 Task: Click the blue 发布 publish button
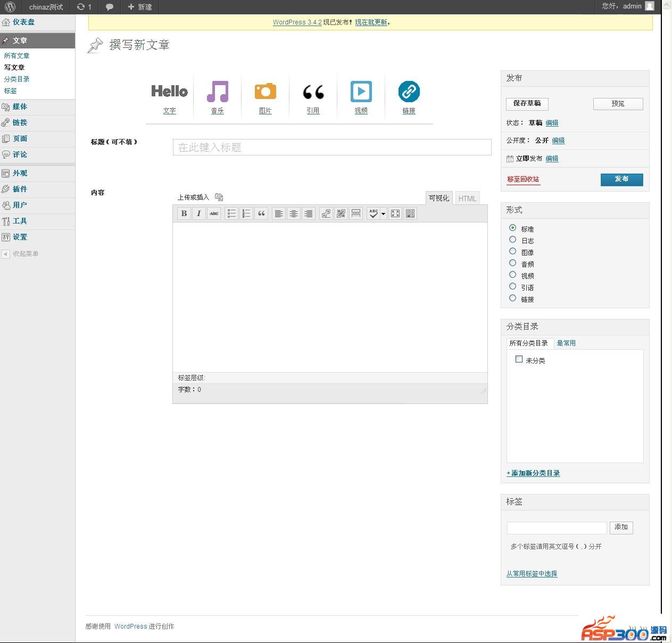(x=621, y=179)
